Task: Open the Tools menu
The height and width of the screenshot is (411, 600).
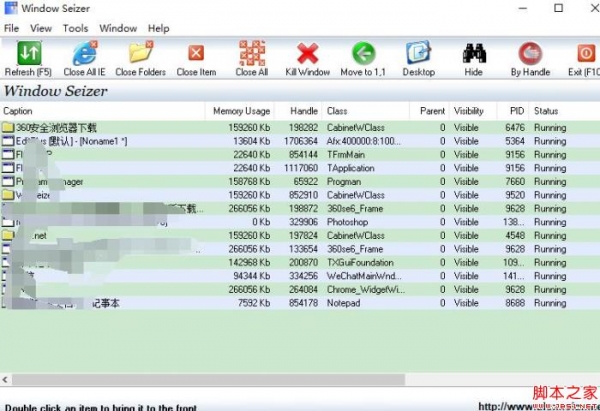Action: pyautogui.click(x=75, y=28)
